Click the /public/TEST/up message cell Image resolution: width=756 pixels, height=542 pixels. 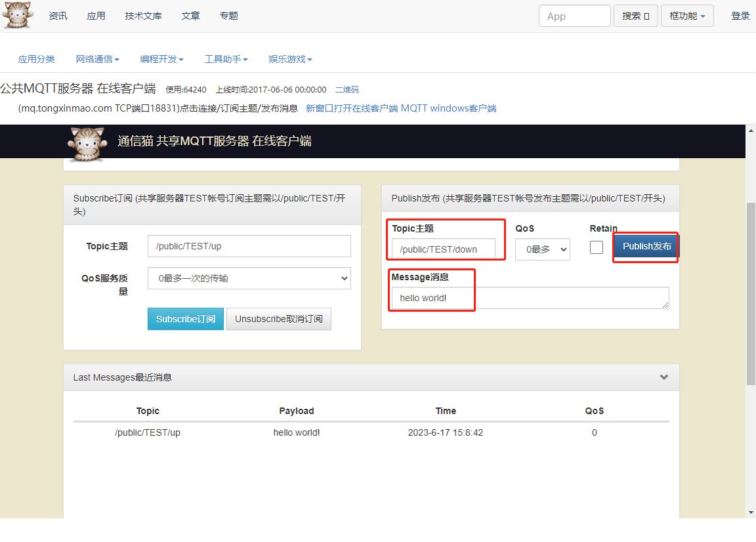pos(148,432)
